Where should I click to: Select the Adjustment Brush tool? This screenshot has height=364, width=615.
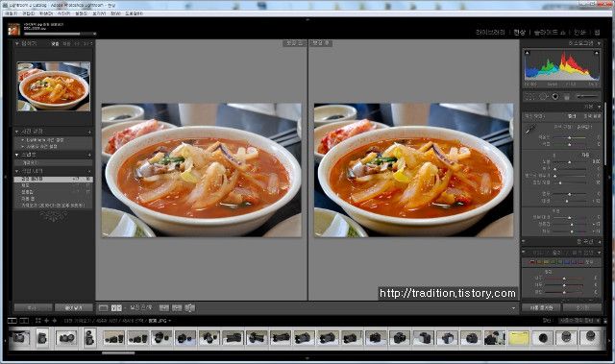[x=587, y=96]
